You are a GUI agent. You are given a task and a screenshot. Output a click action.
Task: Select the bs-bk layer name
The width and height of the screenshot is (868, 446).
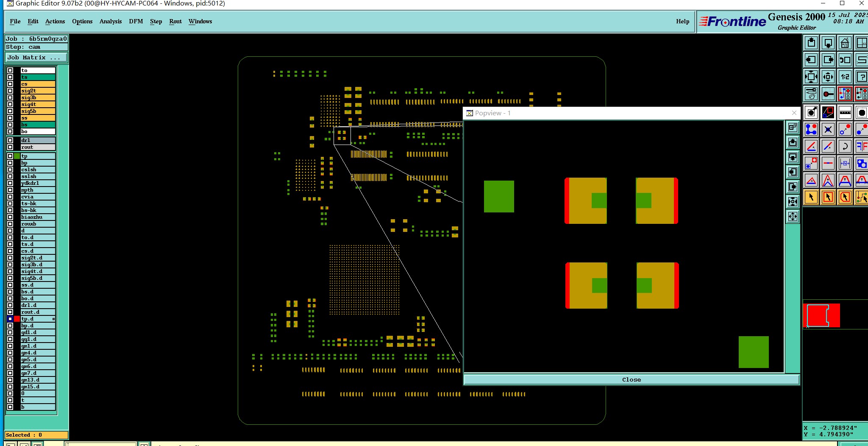tap(38, 210)
